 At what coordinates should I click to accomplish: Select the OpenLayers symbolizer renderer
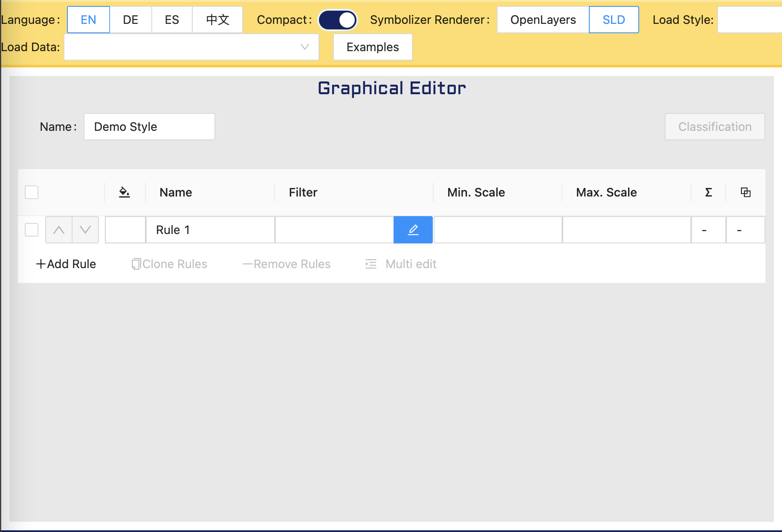[x=543, y=20]
